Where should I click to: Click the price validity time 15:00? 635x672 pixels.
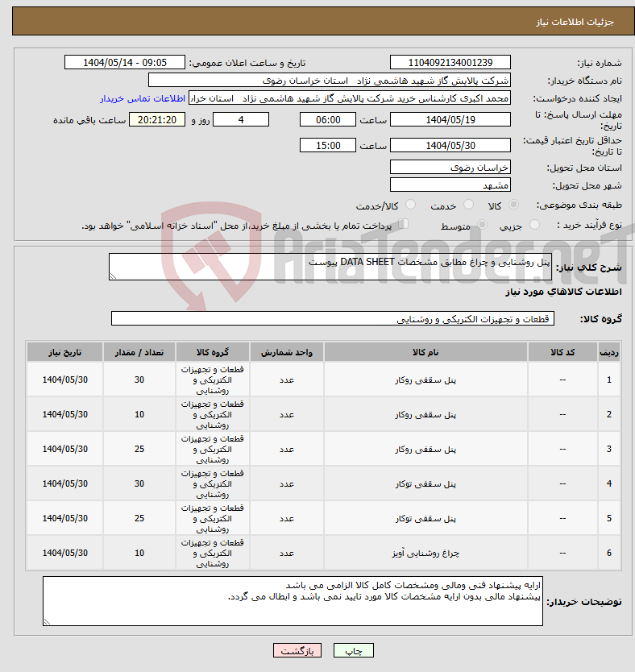(328, 146)
